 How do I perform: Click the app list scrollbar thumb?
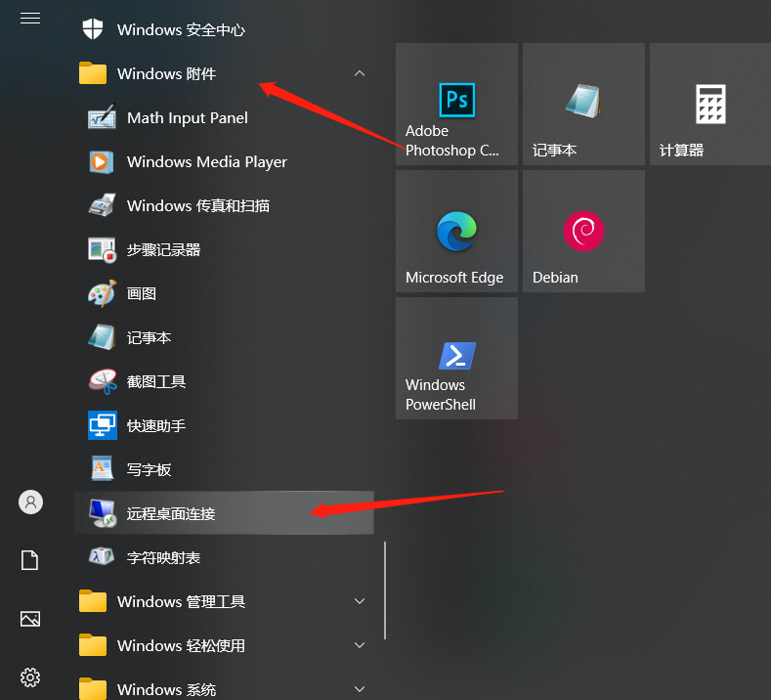(x=385, y=591)
